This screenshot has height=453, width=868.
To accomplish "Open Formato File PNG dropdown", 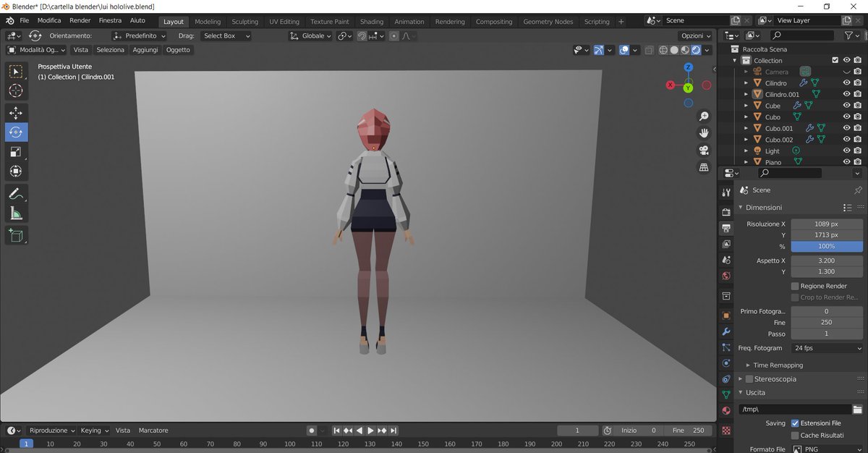I will (x=827, y=449).
